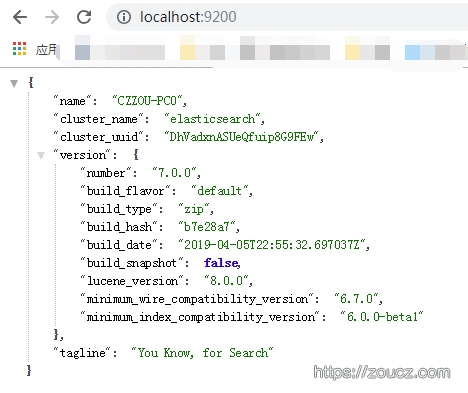Click the "build_flavor" key
This screenshot has height=393, width=468.
[x=125, y=191]
